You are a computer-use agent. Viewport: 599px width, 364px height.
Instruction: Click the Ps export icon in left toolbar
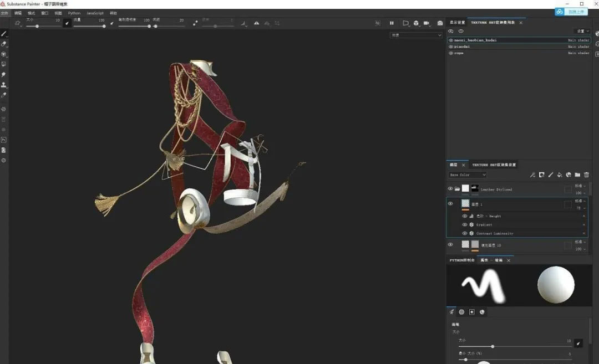tap(4, 140)
